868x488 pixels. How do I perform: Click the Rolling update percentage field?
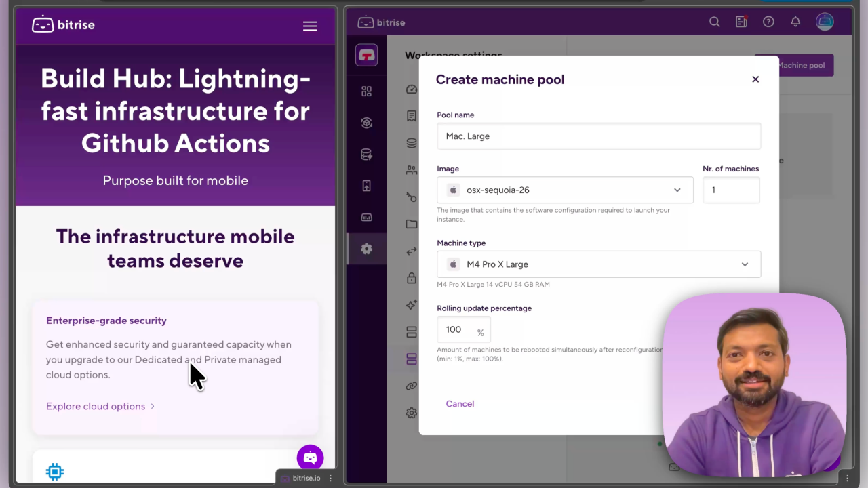click(x=464, y=330)
